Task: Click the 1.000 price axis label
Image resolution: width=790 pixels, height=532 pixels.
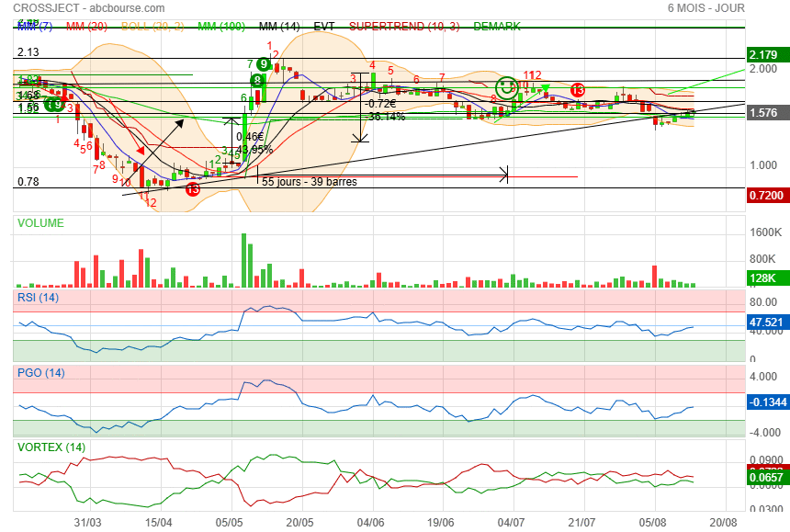Action: 763,165
